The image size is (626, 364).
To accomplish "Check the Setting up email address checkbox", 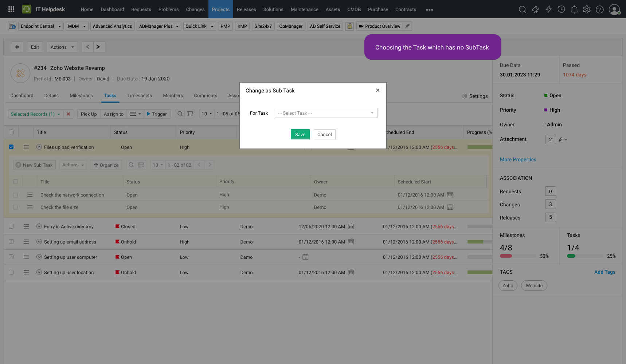I will (11, 242).
